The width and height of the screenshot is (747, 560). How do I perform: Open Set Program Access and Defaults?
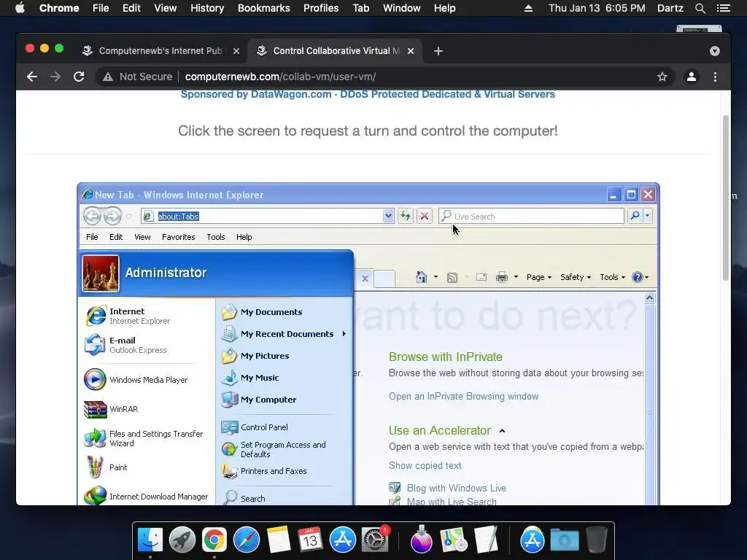point(274,449)
